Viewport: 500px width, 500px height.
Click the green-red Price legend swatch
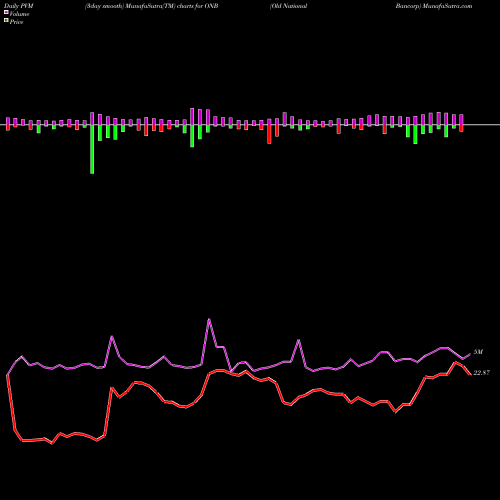click(6, 21)
